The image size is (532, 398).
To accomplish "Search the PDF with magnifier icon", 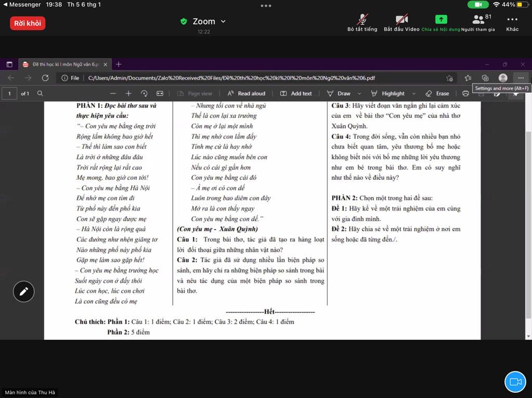I will 40,94.
